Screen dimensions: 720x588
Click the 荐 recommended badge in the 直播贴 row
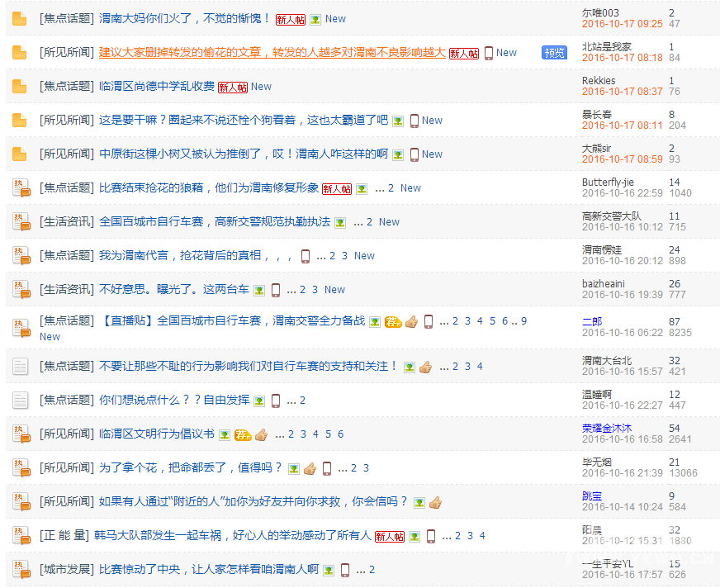point(392,321)
